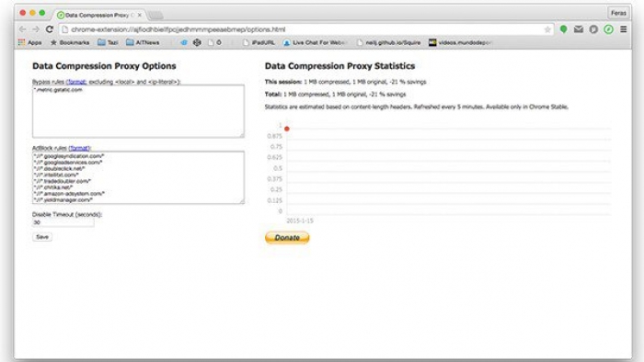
Task: Click the blue cloud bookmark icon
Action: 184,42
